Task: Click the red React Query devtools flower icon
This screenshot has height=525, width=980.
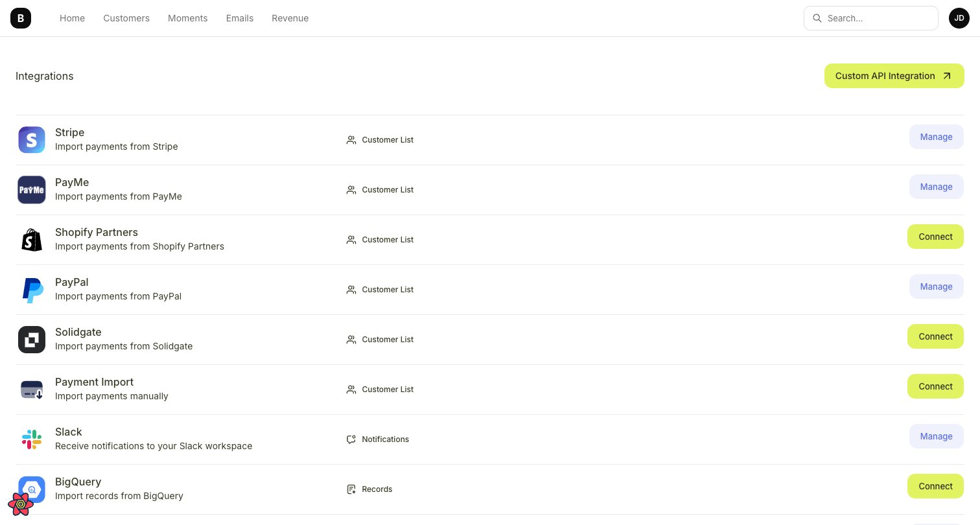Action: point(21,504)
